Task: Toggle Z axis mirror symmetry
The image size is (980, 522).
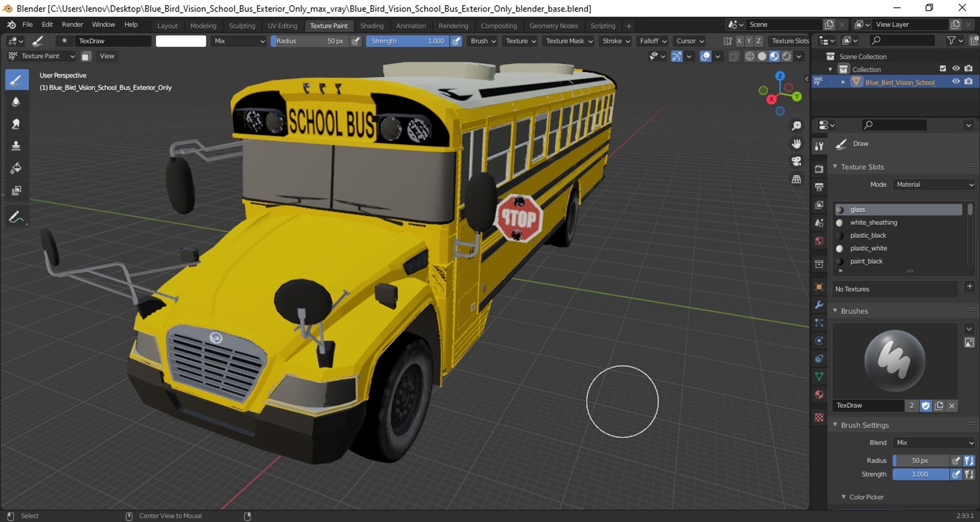Action: tap(758, 41)
